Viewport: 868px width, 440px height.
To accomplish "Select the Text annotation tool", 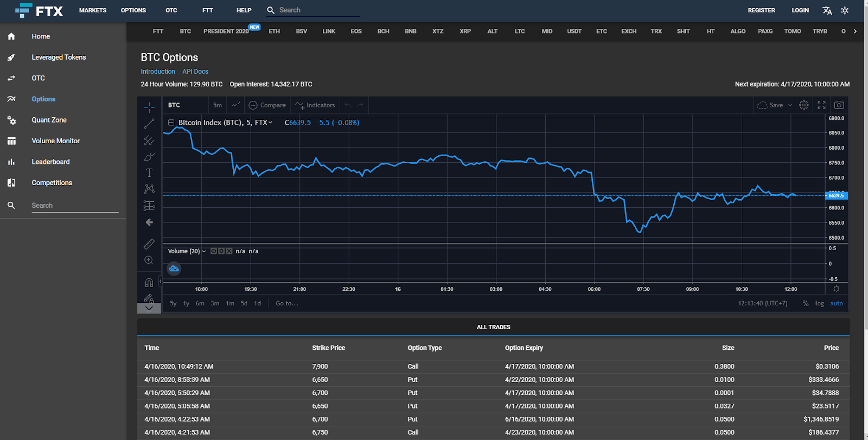I will [x=149, y=173].
